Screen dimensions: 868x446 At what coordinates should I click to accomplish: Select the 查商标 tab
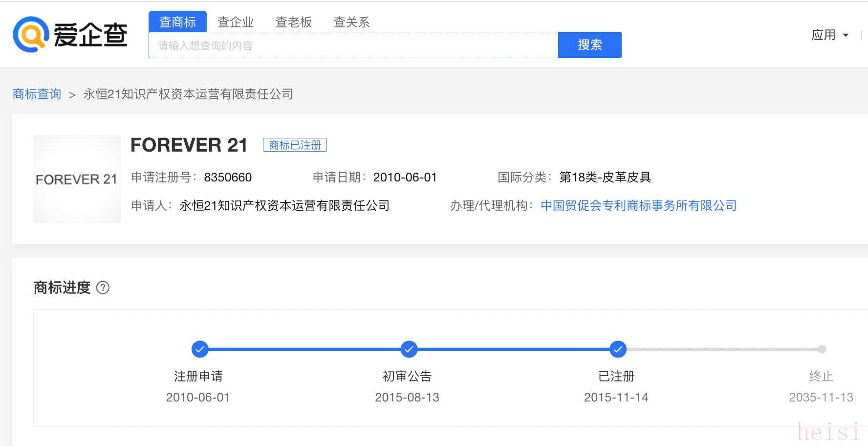click(x=177, y=22)
